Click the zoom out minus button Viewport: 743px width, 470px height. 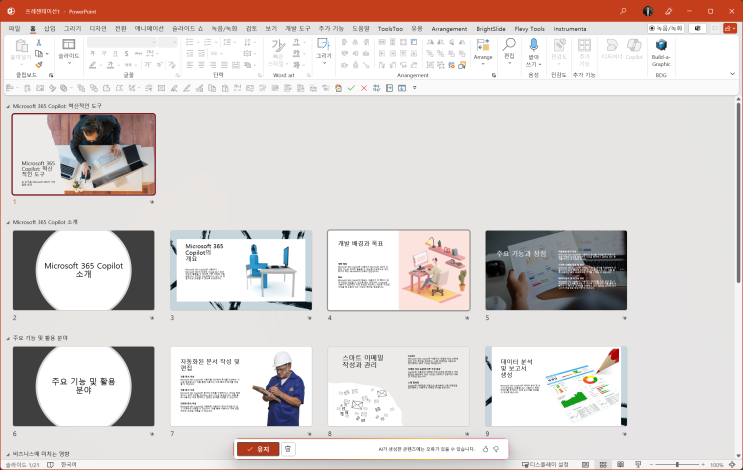pos(651,465)
